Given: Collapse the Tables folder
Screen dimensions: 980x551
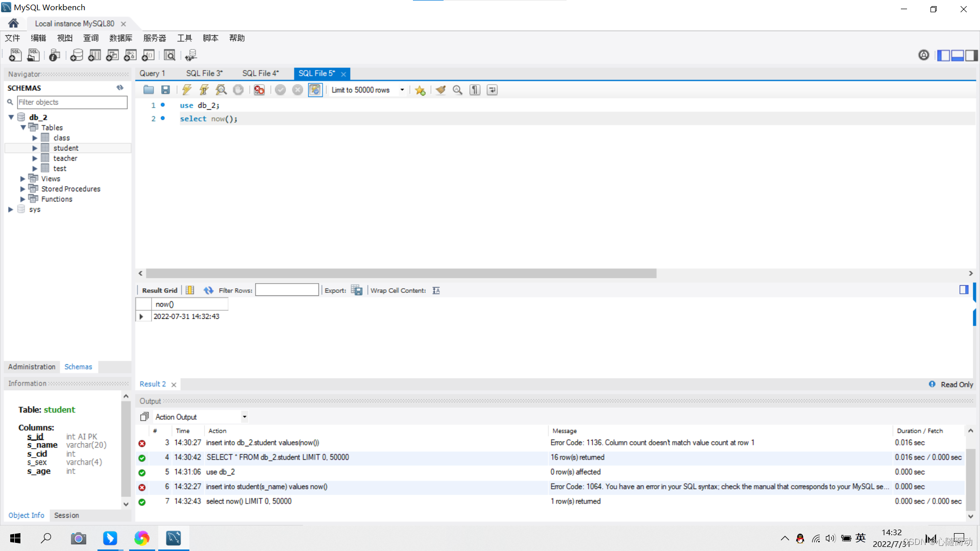Looking at the screenshot, I should click(23, 128).
